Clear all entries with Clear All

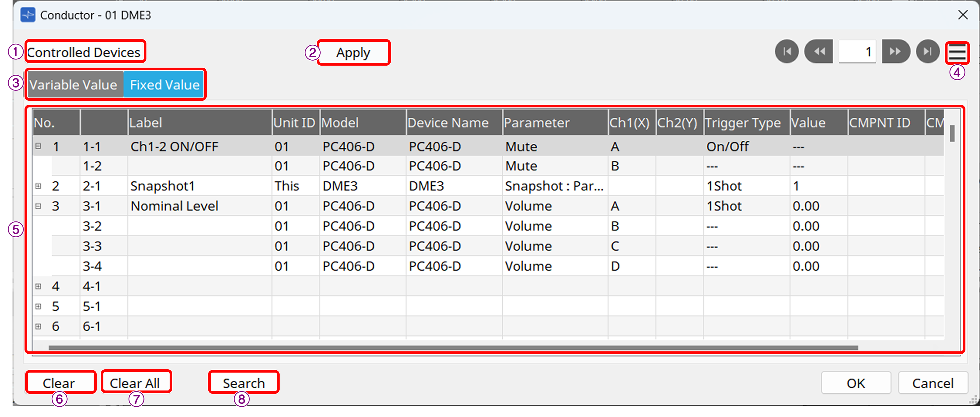click(136, 383)
